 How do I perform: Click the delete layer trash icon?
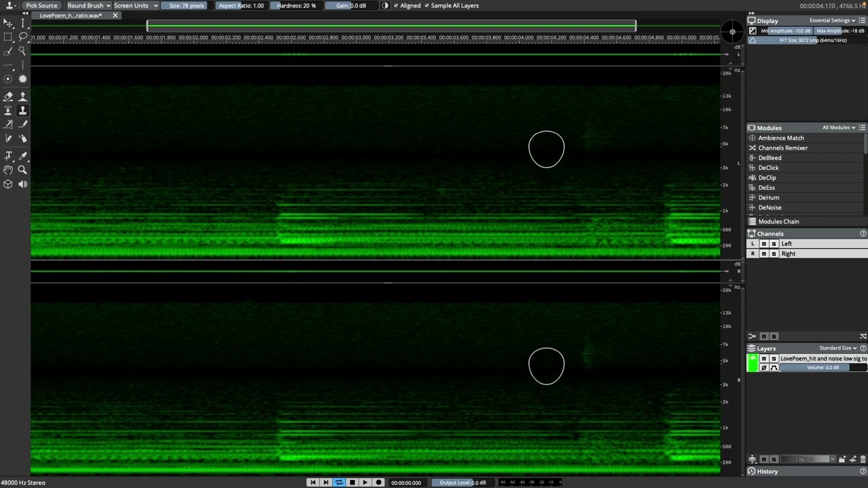(863, 459)
